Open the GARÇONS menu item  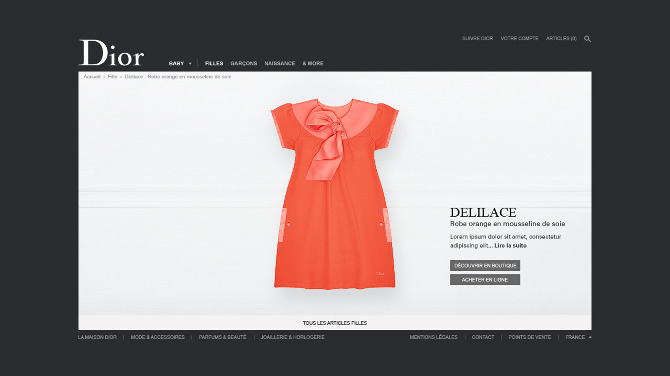244,63
